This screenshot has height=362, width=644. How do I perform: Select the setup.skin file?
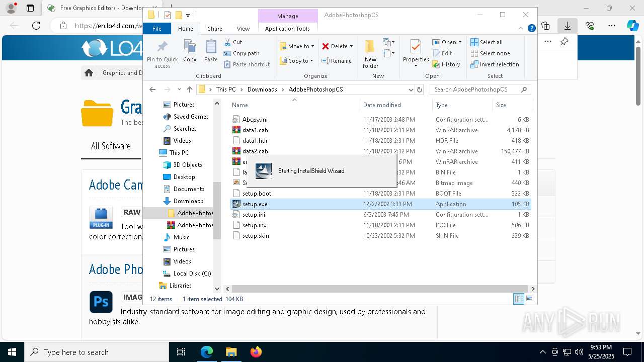[x=380, y=236]
